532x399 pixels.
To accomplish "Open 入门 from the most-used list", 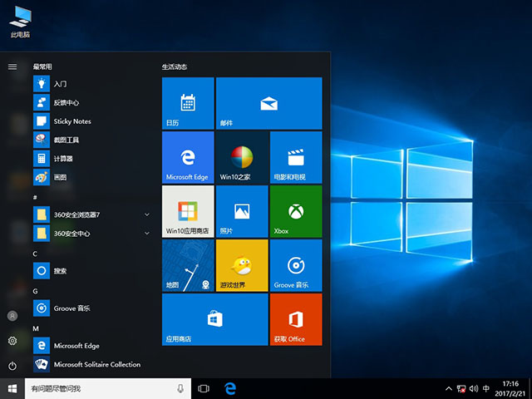I will pos(92,84).
